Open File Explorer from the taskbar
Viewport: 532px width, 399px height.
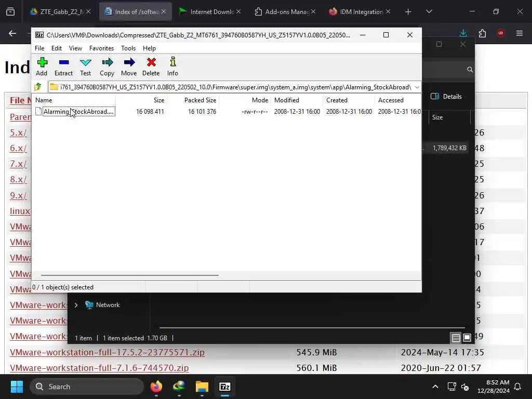(202, 387)
